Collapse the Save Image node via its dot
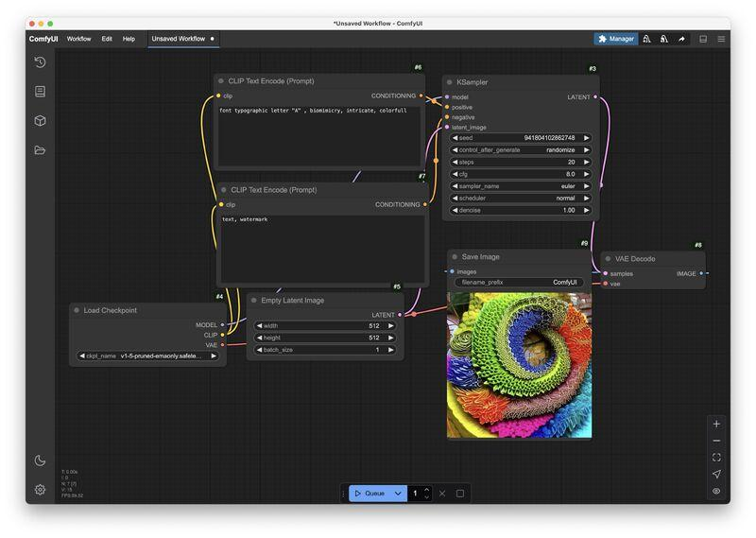 tap(455, 256)
